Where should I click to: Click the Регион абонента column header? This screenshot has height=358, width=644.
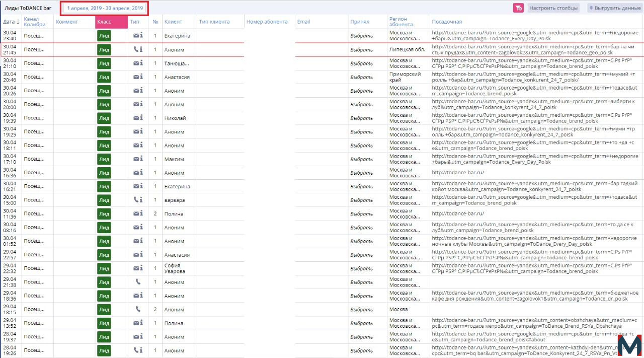401,22
